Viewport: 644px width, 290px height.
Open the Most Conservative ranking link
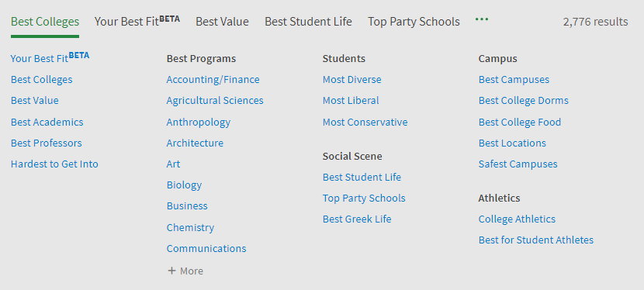(x=365, y=122)
